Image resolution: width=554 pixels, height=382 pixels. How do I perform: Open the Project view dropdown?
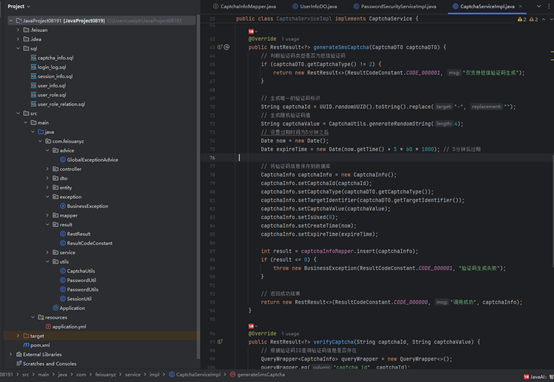pyautogui.click(x=19, y=6)
